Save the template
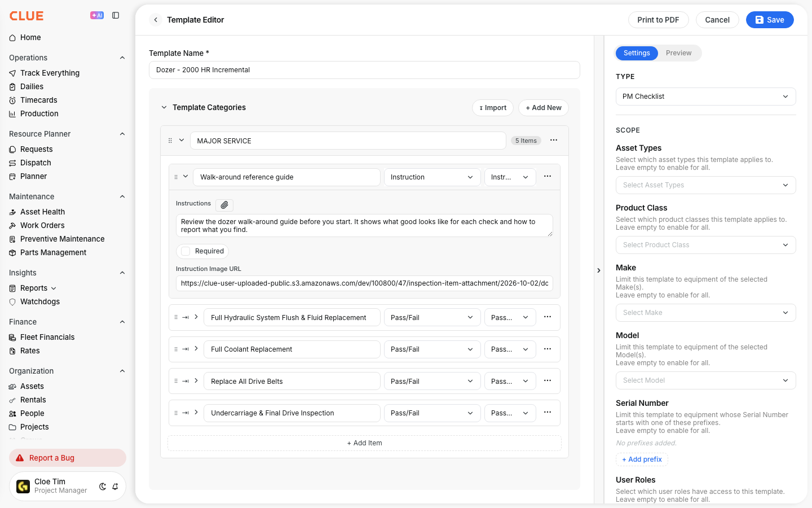 pyautogui.click(x=770, y=20)
